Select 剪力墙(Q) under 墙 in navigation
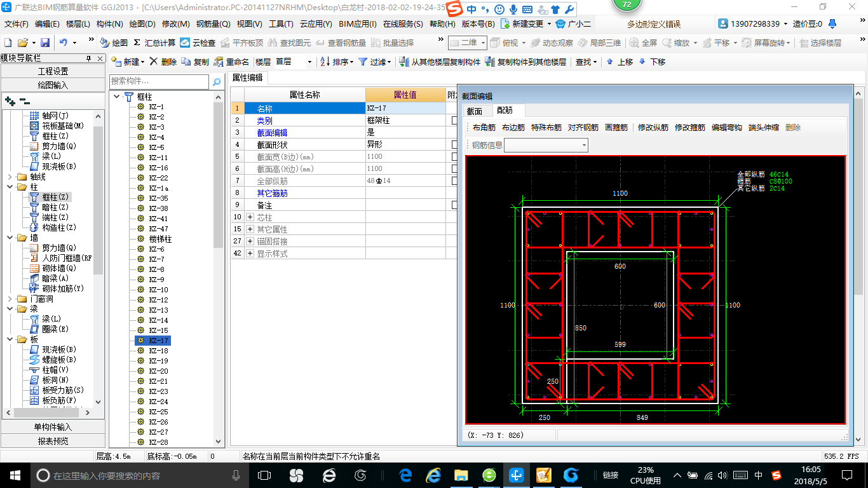 click(59, 248)
